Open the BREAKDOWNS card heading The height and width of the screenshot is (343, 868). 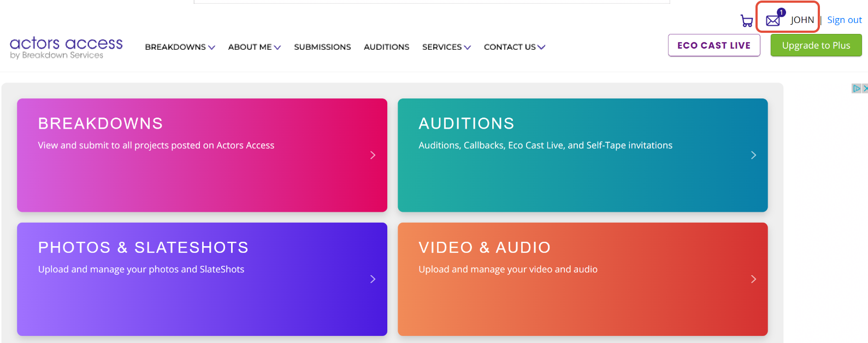(101, 124)
